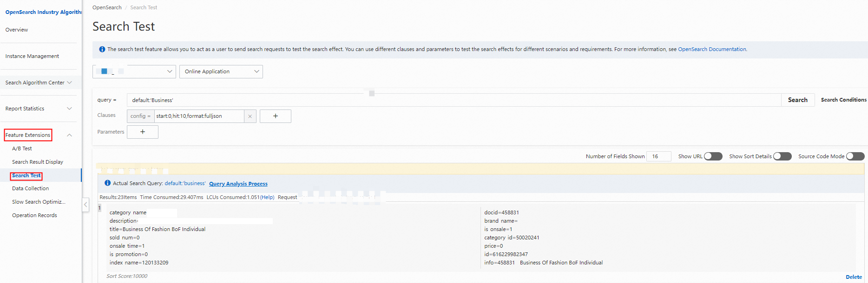Click the text index name=120133209
868x283 pixels.
(x=139, y=263)
